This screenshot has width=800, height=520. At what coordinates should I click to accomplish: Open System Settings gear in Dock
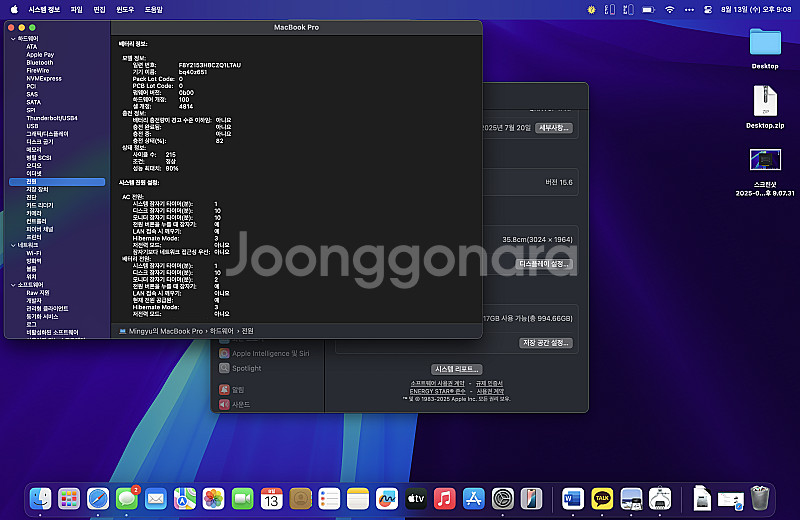[503, 499]
